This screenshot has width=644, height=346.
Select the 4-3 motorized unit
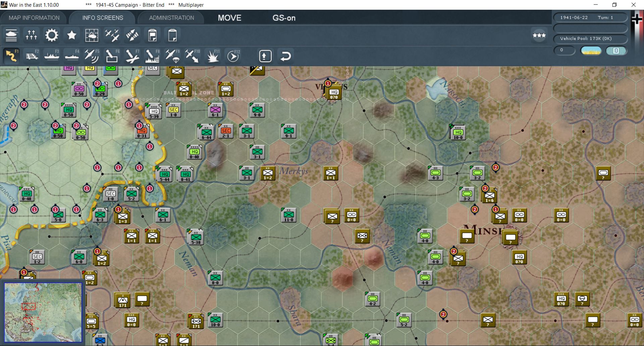(x=435, y=173)
